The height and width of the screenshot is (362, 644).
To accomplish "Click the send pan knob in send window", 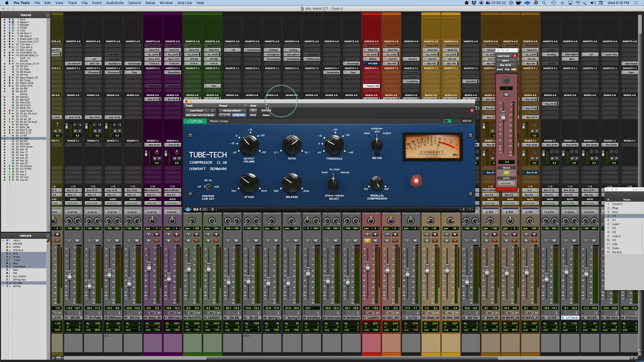I will click(507, 80).
